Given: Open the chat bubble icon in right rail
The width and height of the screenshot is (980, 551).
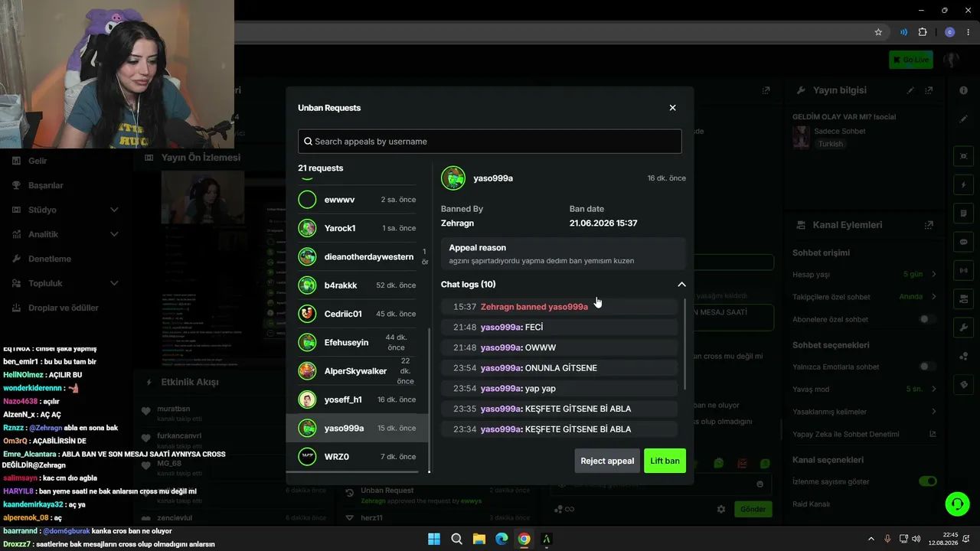Looking at the screenshot, I should [x=963, y=242].
